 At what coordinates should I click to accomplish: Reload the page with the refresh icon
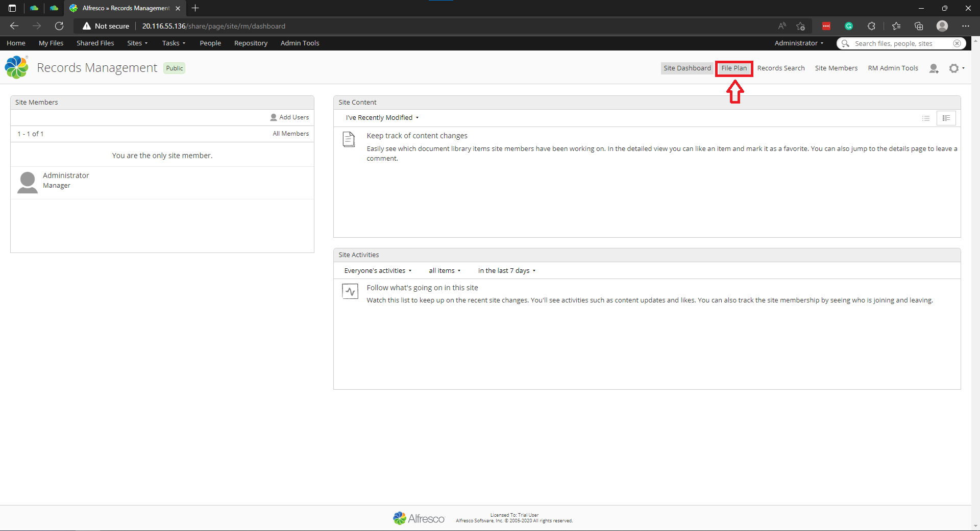(59, 26)
